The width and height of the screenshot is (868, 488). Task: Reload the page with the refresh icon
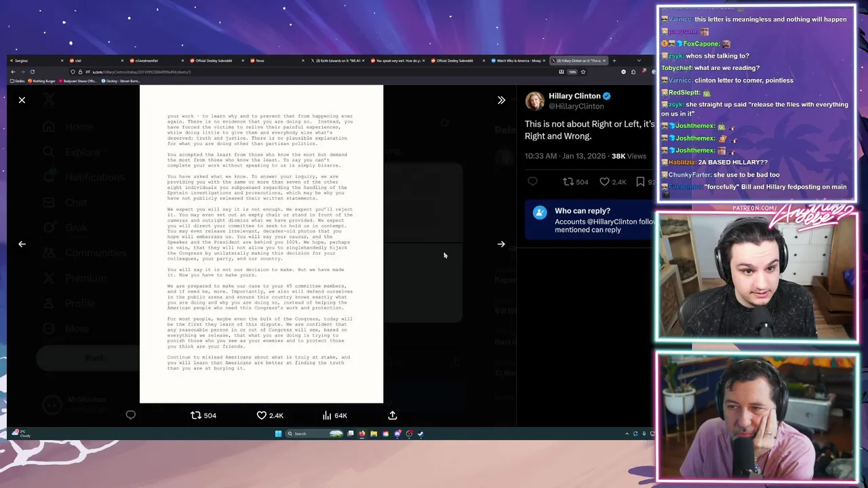click(32, 72)
